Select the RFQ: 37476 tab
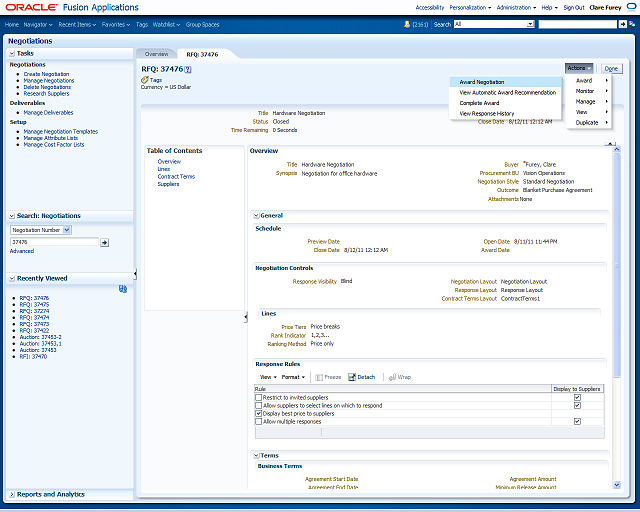 tap(202, 54)
